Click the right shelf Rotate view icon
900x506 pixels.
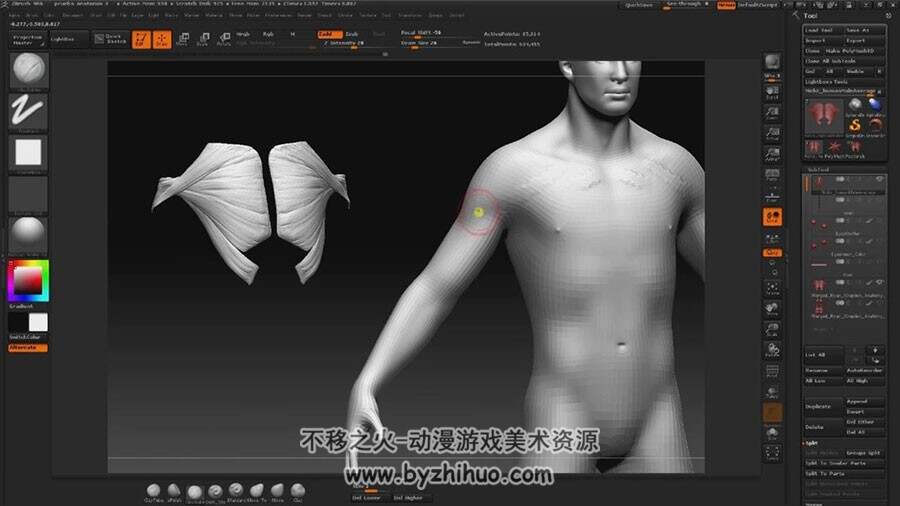(x=772, y=350)
